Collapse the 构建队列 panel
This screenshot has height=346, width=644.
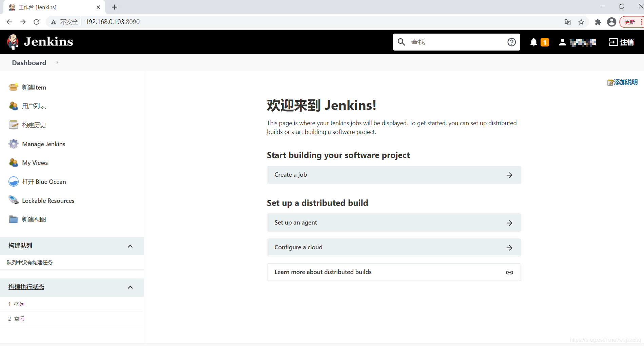pyautogui.click(x=130, y=246)
